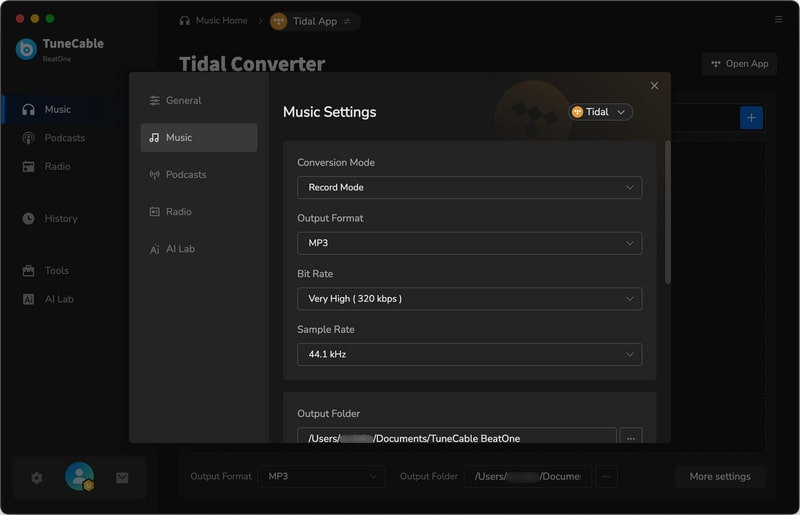Open the user account avatar
The height and width of the screenshot is (515, 800).
tap(80, 476)
